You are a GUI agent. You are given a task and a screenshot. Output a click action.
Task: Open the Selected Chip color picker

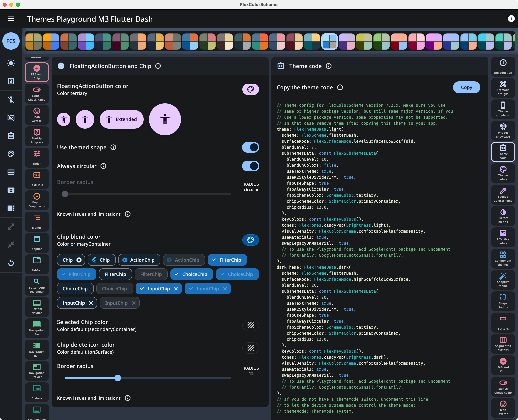(251, 325)
